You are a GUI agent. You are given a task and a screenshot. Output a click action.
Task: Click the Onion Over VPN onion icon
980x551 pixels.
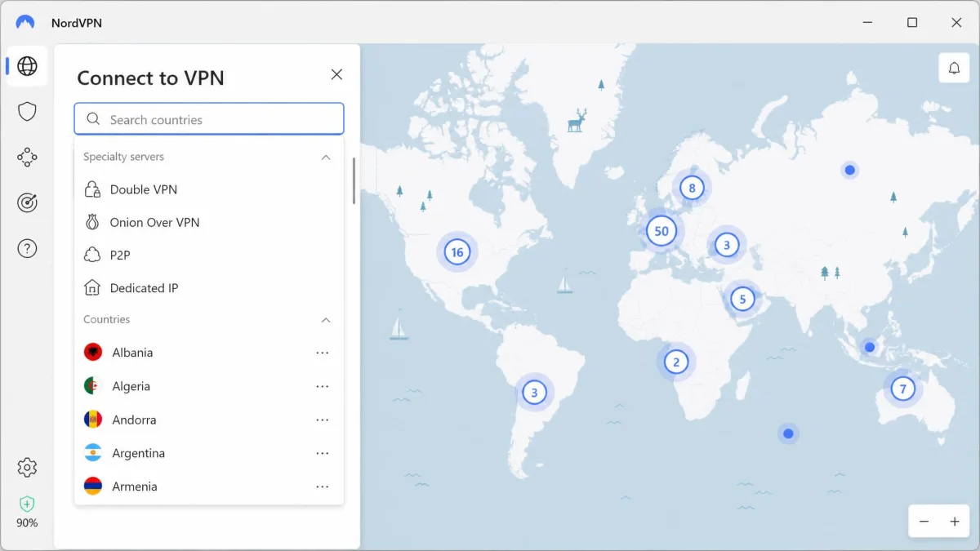tap(92, 222)
